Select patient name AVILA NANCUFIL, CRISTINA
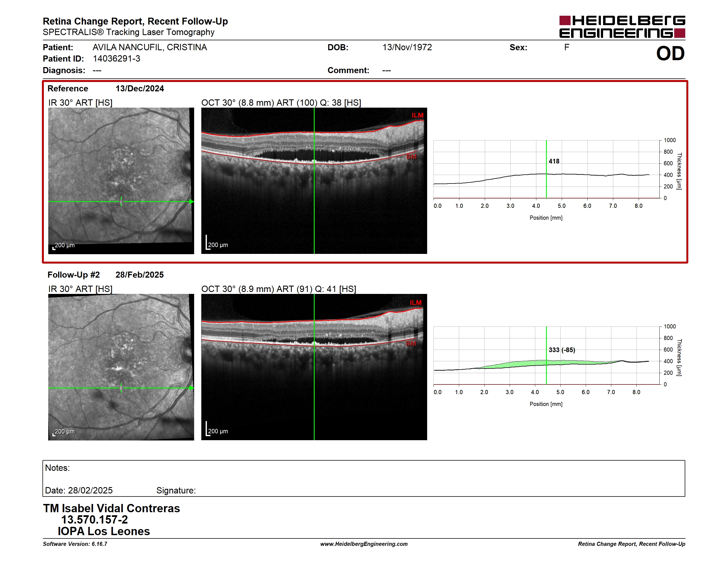 150,47
